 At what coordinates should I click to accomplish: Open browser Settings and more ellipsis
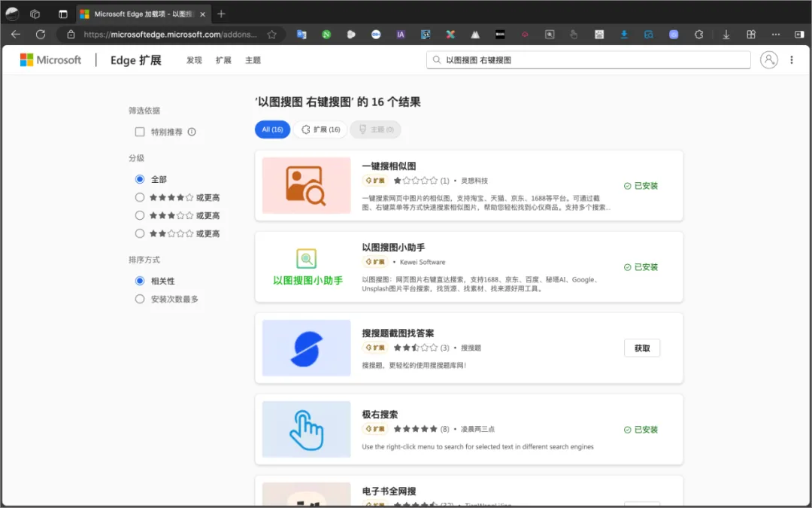pyautogui.click(x=775, y=34)
